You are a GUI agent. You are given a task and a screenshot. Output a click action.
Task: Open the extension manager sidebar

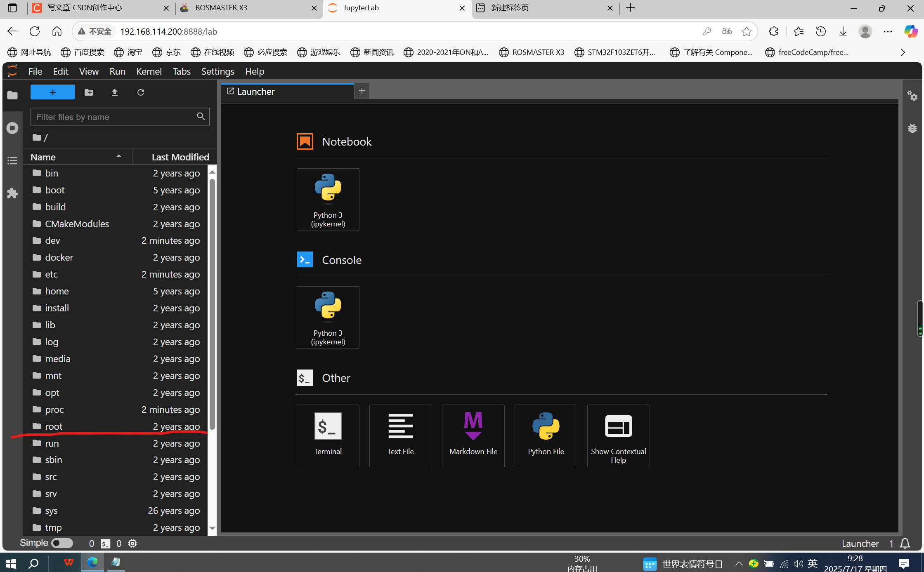(12, 193)
